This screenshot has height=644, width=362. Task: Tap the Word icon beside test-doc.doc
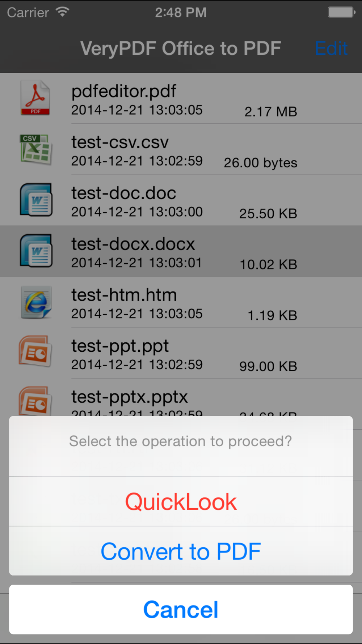(36, 200)
